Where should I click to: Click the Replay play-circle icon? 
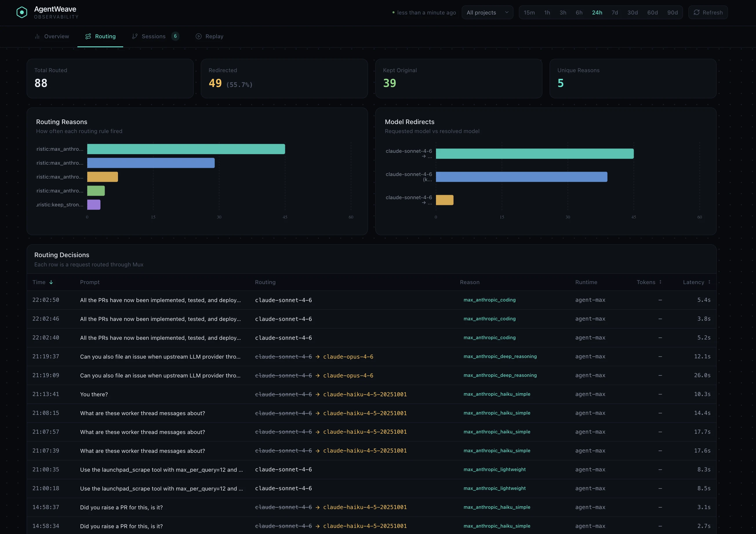pyautogui.click(x=199, y=37)
